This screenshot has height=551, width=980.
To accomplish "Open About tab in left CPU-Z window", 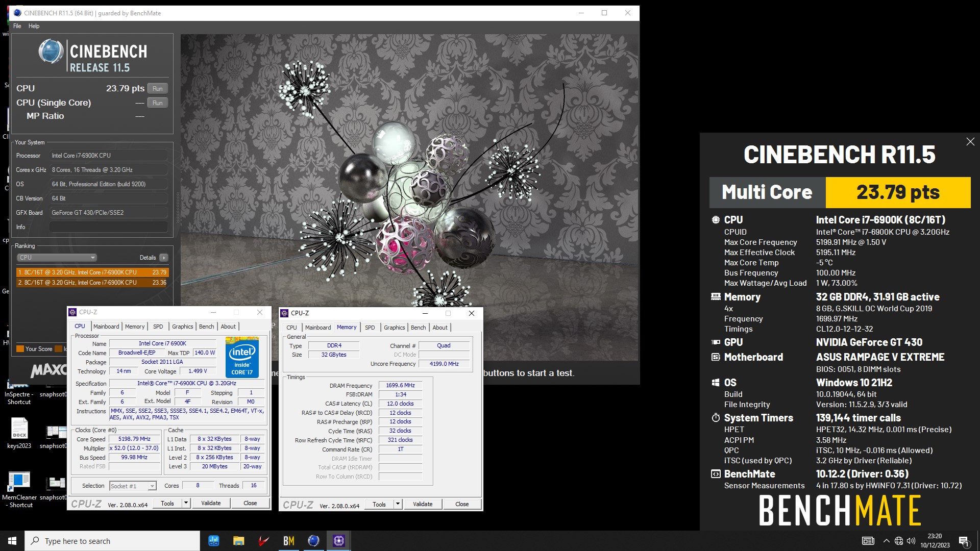I will pos(228,327).
